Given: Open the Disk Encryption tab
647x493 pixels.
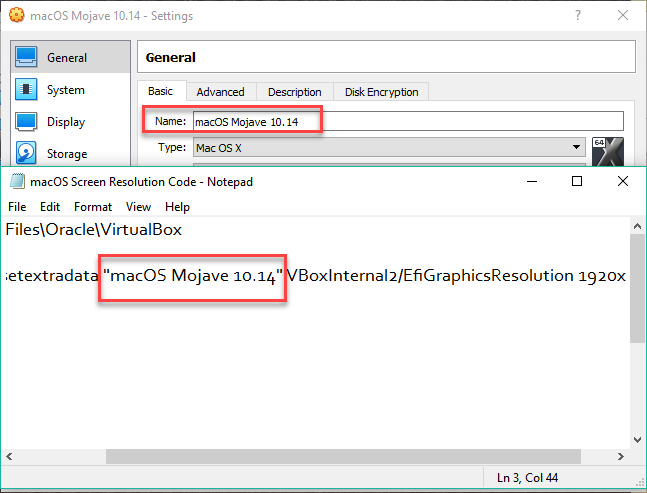Looking at the screenshot, I should pyautogui.click(x=381, y=92).
